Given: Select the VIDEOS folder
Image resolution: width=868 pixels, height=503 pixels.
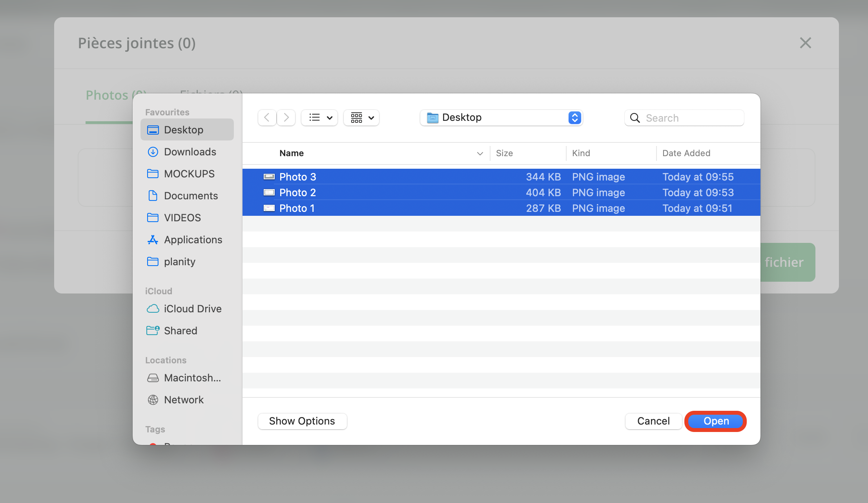Looking at the screenshot, I should tap(182, 217).
